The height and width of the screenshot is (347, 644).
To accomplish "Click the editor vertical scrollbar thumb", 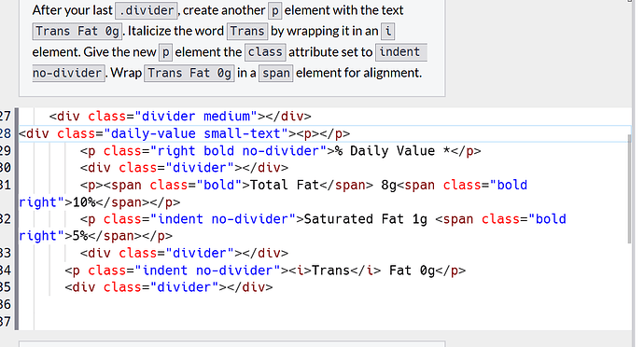I will click(x=629, y=189).
